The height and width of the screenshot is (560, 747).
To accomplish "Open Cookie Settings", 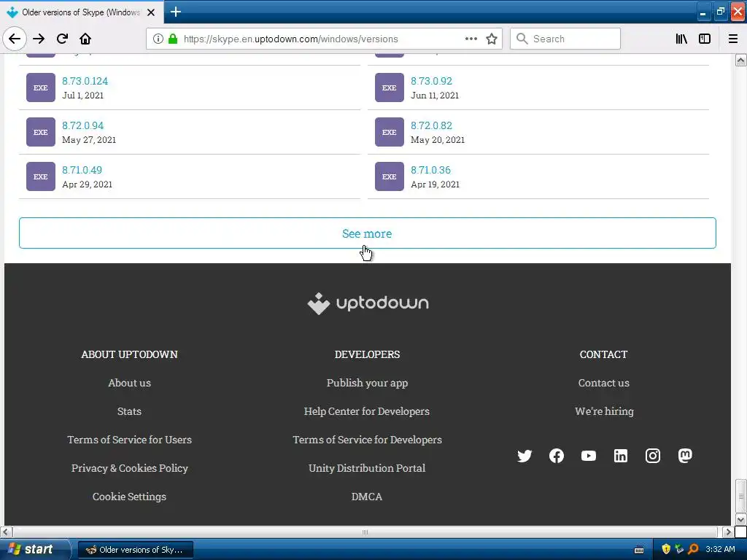I will [129, 497].
